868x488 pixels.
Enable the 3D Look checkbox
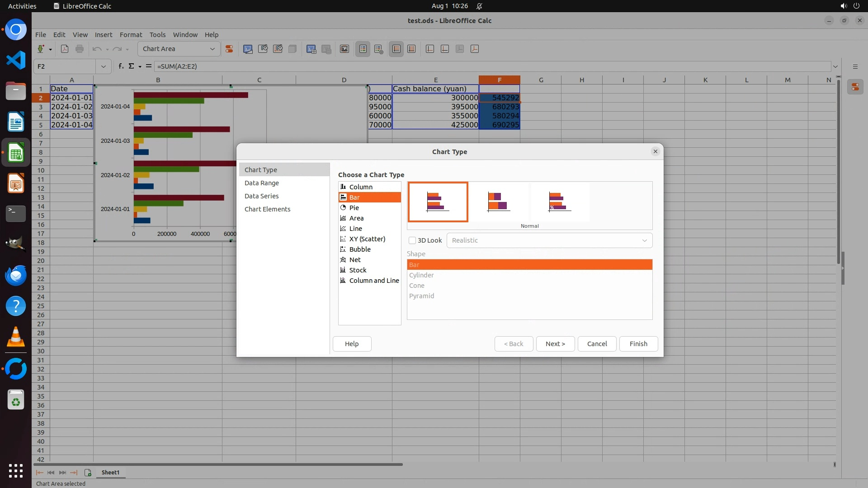pos(412,240)
